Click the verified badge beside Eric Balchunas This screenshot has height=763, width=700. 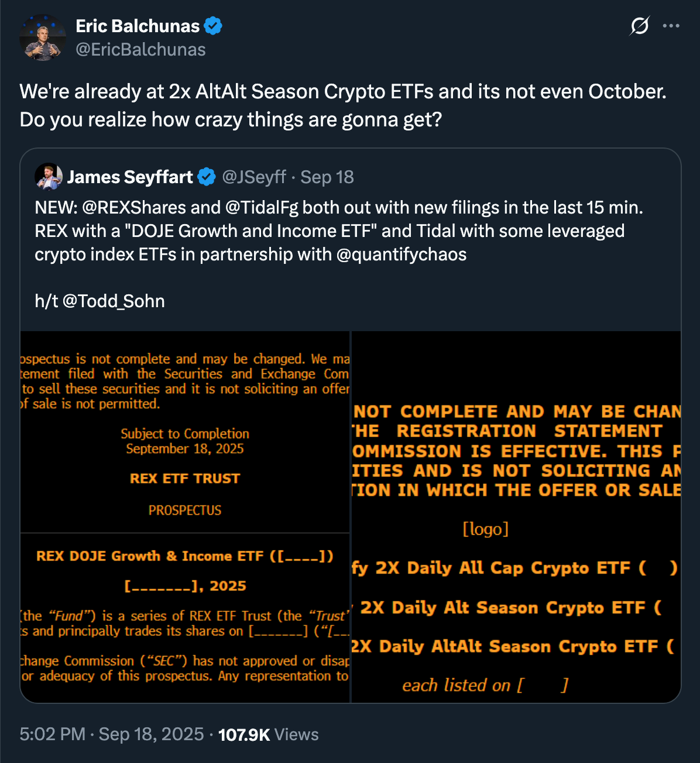coord(212,26)
